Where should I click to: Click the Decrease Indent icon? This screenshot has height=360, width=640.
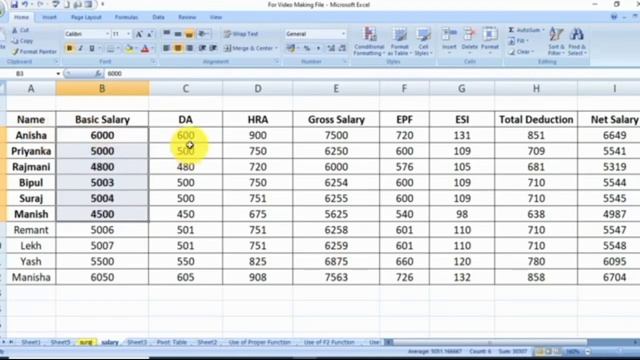[x=202, y=48]
